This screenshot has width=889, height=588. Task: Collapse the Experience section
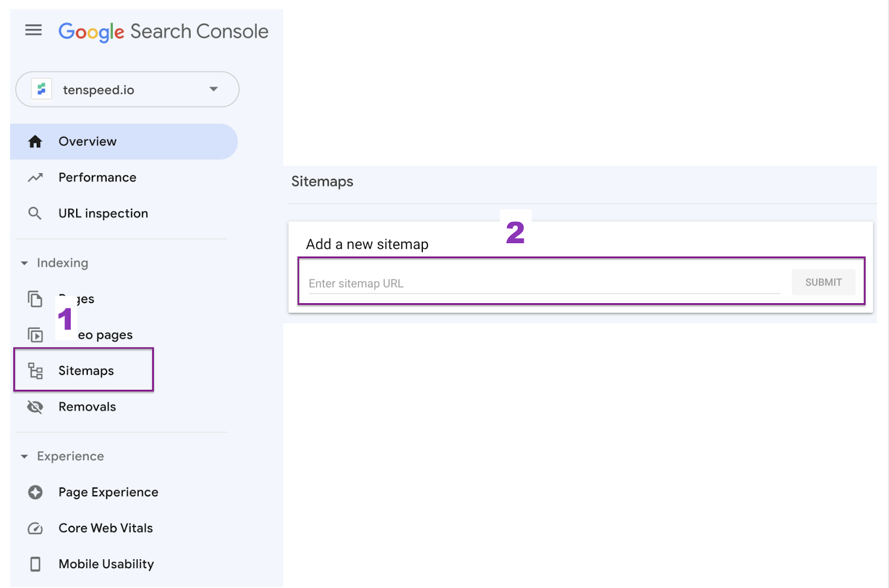pyautogui.click(x=24, y=456)
